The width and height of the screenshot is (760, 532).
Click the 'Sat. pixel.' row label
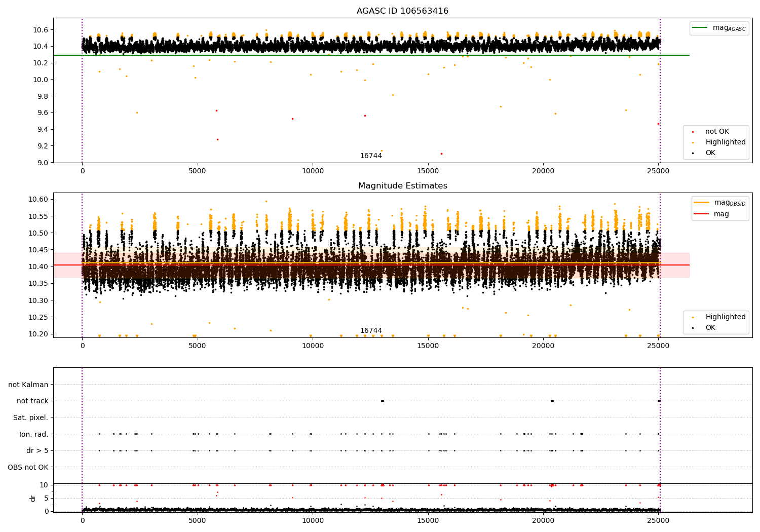(x=30, y=417)
